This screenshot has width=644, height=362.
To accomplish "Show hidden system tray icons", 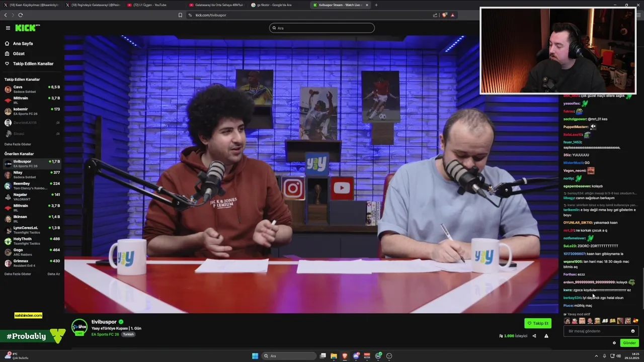I will (596, 356).
